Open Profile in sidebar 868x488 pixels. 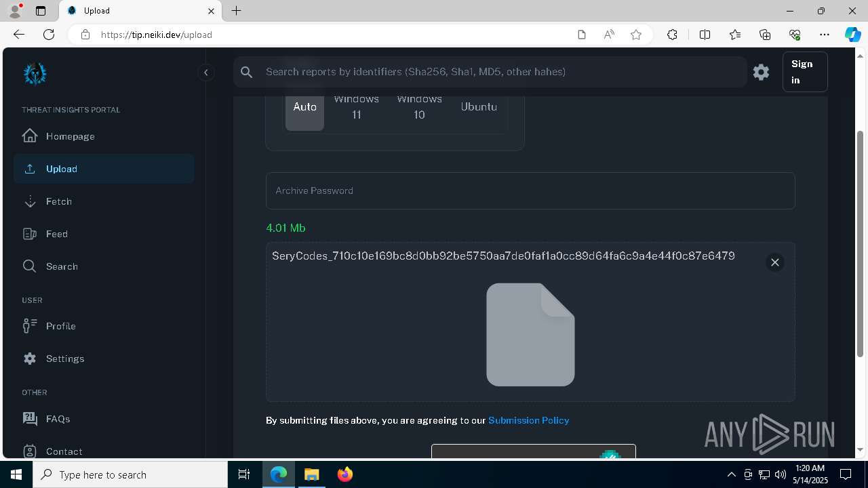104,326
